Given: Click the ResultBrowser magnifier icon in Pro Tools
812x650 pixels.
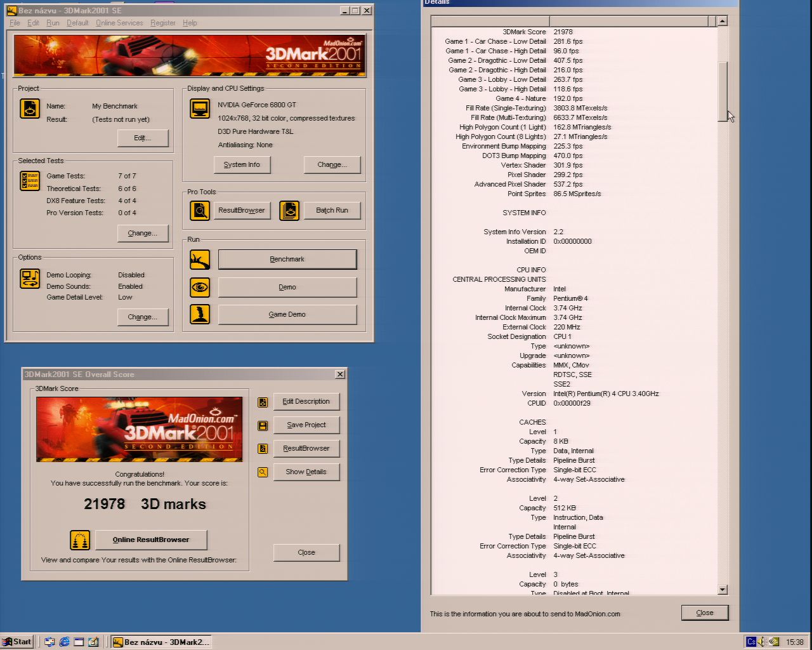Looking at the screenshot, I should (200, 210).
